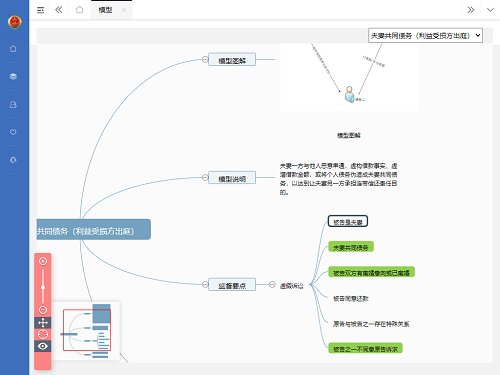
Task: Click the locate root node circle button
Action: (x=43, y=334)
